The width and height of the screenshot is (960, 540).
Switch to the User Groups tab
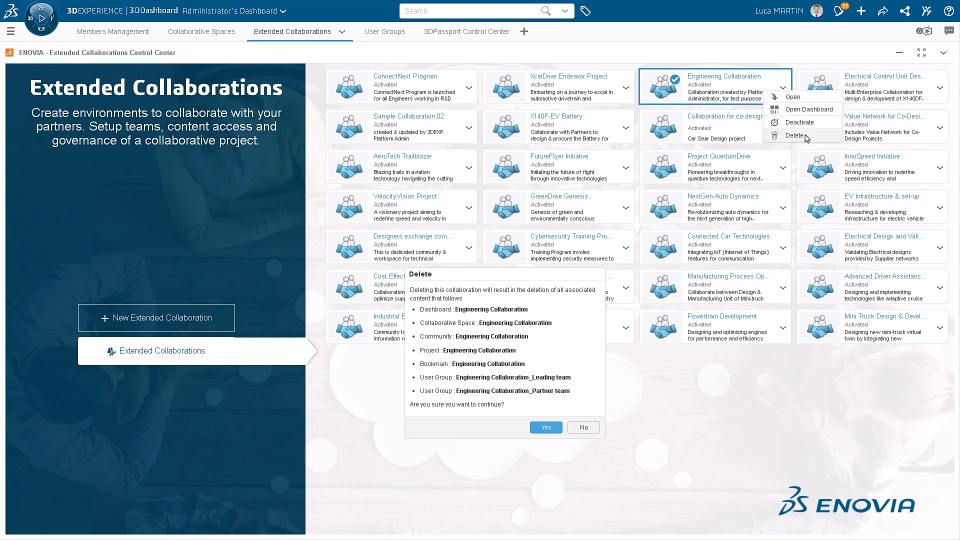(x=384, y=31)
